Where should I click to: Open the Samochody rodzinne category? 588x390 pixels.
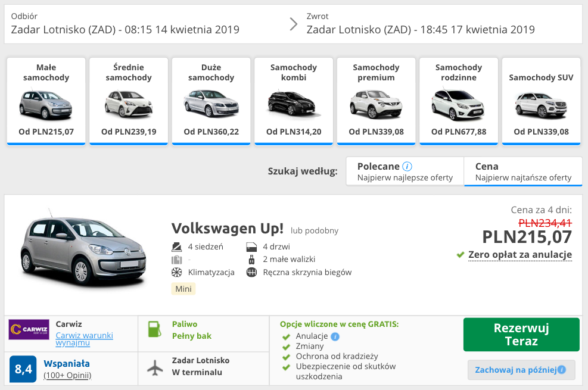pos(459,101)
